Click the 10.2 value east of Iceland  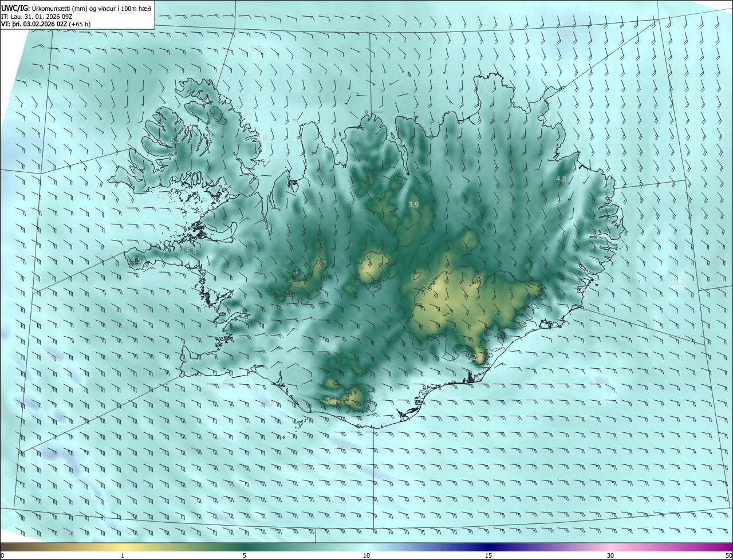677,282
